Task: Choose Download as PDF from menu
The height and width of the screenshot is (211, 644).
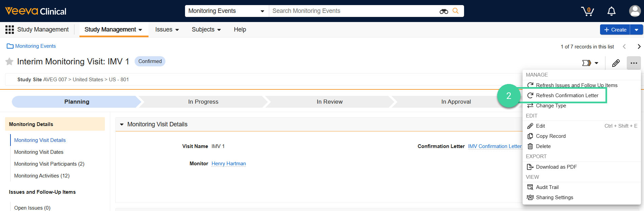Action: (x=556, y=167)
